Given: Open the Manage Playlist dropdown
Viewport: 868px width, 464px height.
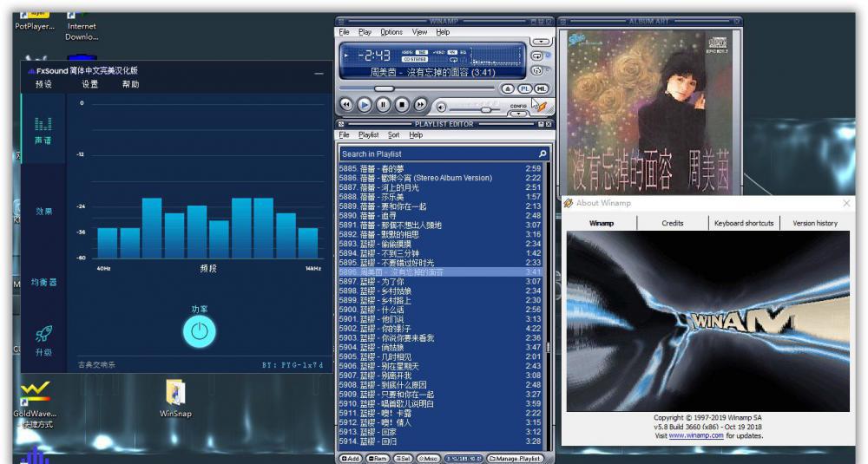Looking at the screenshot, I should 514,459.
